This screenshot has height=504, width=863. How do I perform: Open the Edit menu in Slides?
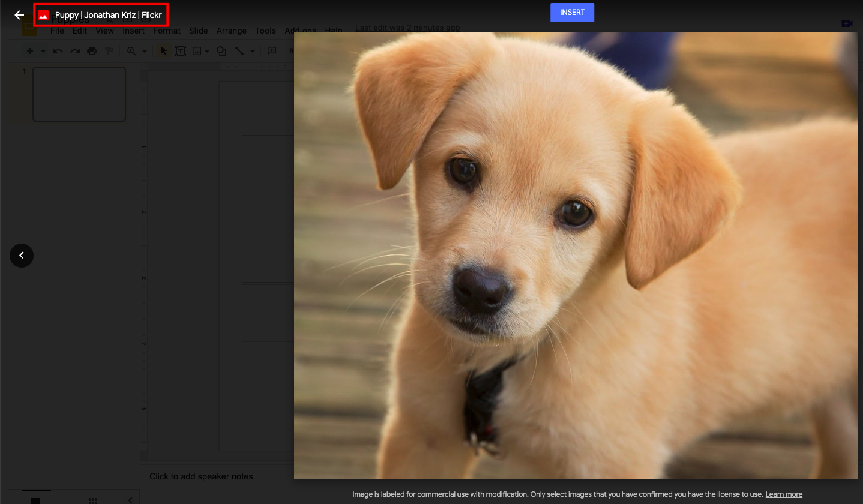tap(80, 31)
